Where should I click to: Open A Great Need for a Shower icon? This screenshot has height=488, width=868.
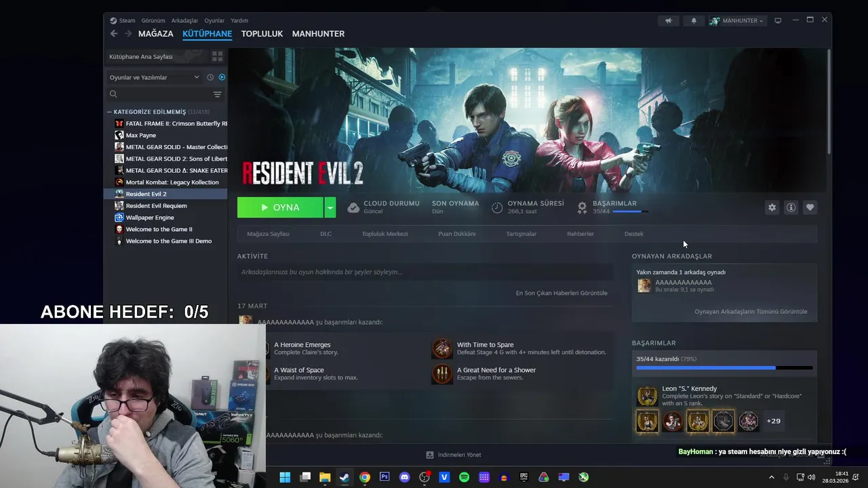click(x=442, y=373)
